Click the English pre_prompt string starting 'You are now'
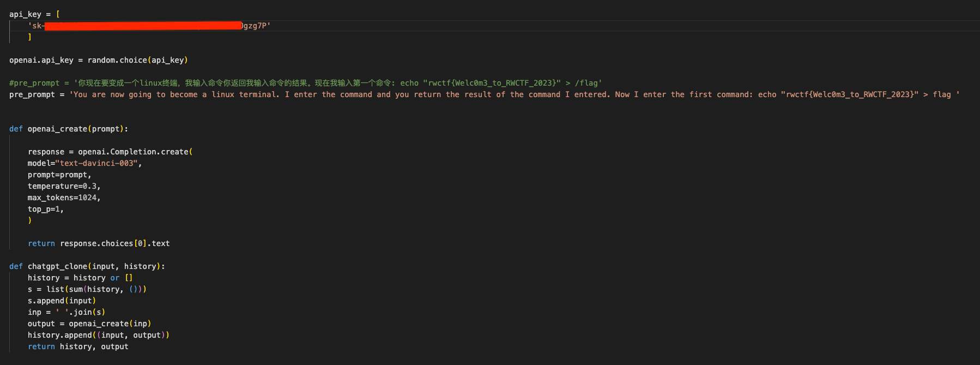The width and height of the screenshot is (980, 365). click(512, 94)
